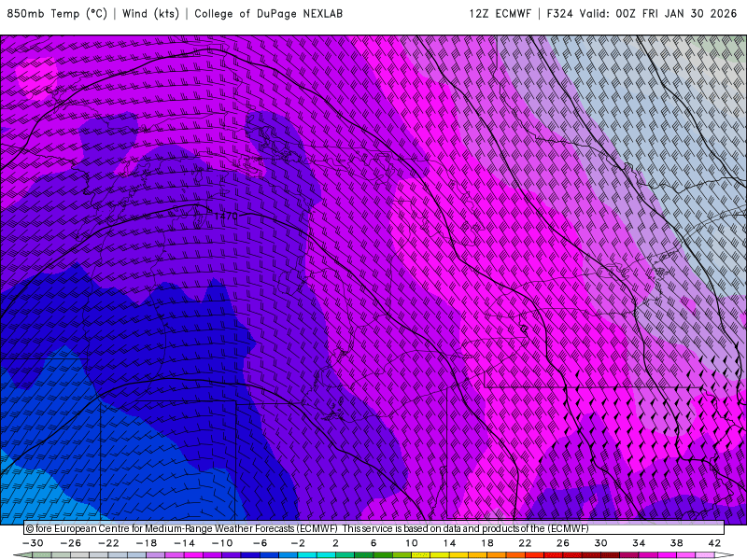This screenshot has width=747, height=560.
Task: Click the "18" legend value
Action: click(x=487, y=543)
